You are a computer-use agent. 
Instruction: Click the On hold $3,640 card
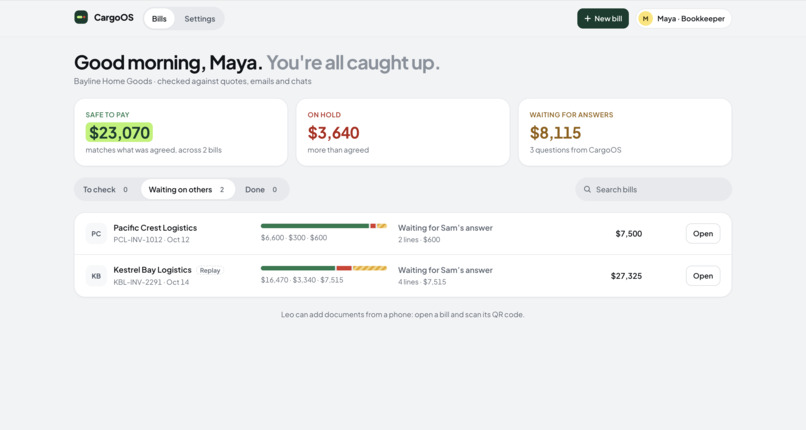point(403,133)
